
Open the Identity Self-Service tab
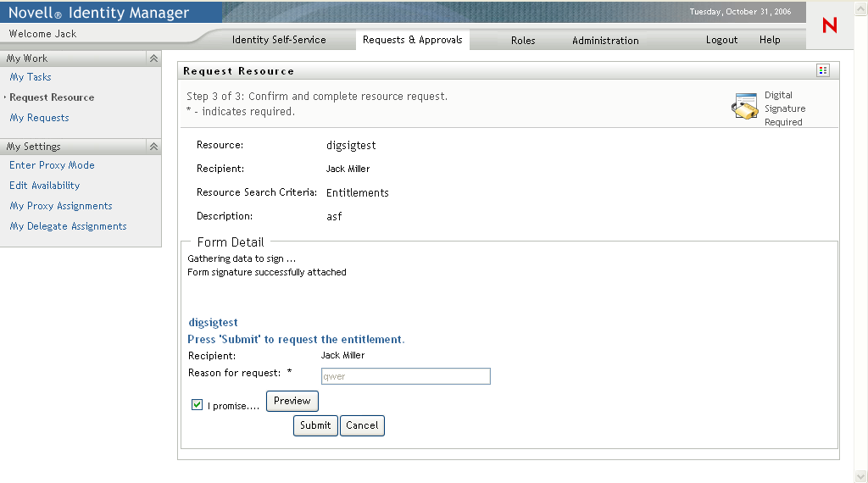pos(279,40)
